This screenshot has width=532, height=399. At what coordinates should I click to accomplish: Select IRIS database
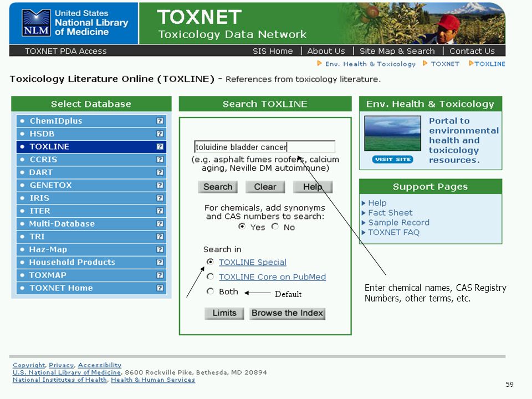pos(91,198)
